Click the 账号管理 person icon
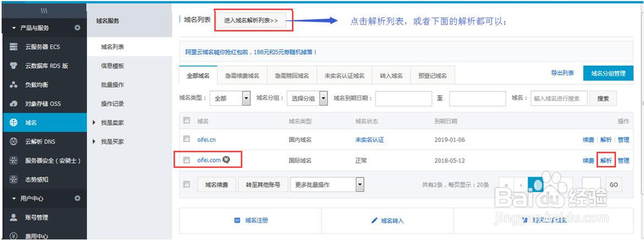Viewport: 644px width, 240px height. point(14,217)
